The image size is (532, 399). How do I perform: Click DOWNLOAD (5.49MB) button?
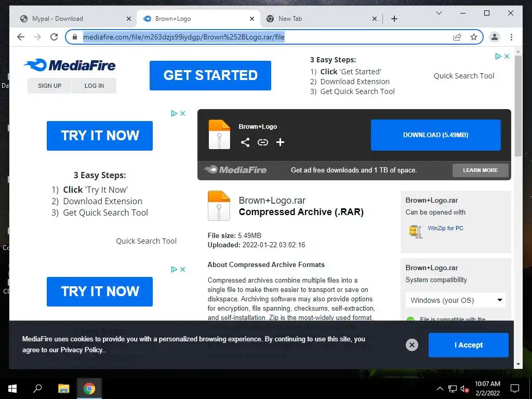(436, 135)
